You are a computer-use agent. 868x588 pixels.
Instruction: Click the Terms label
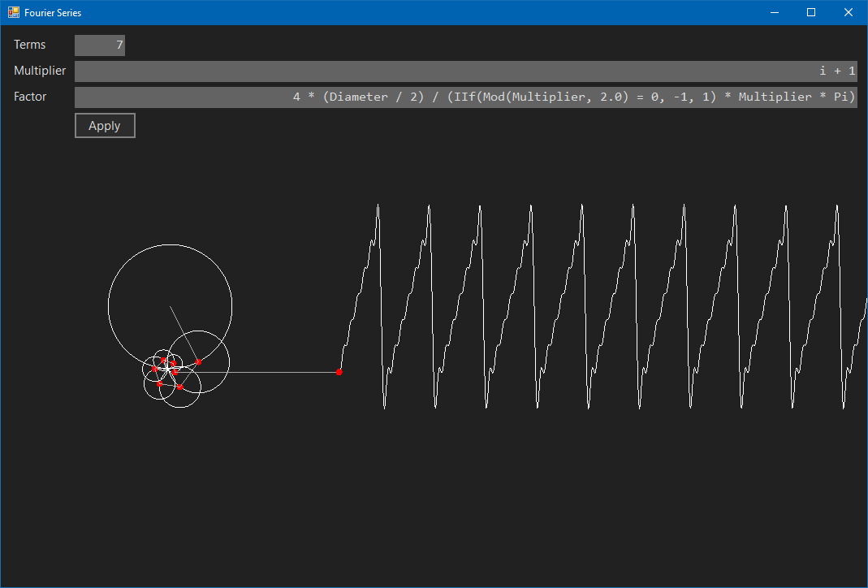[x=29, y=45]
